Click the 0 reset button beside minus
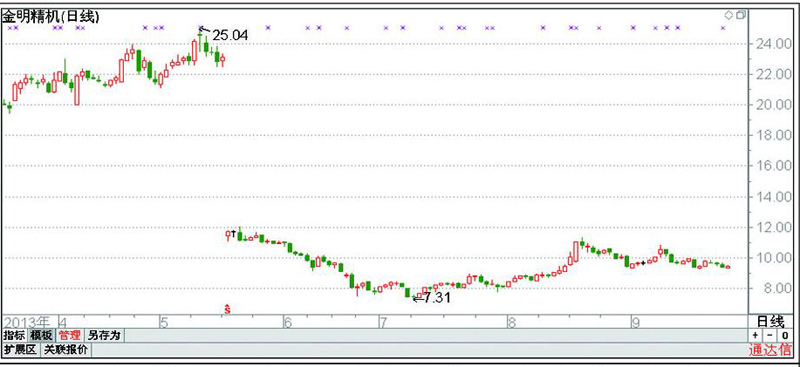 pos(784,336)
